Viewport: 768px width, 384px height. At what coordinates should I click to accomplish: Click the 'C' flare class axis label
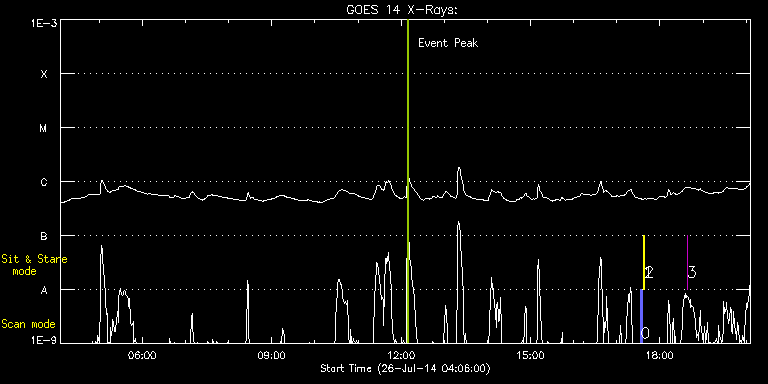pos(44,182)
